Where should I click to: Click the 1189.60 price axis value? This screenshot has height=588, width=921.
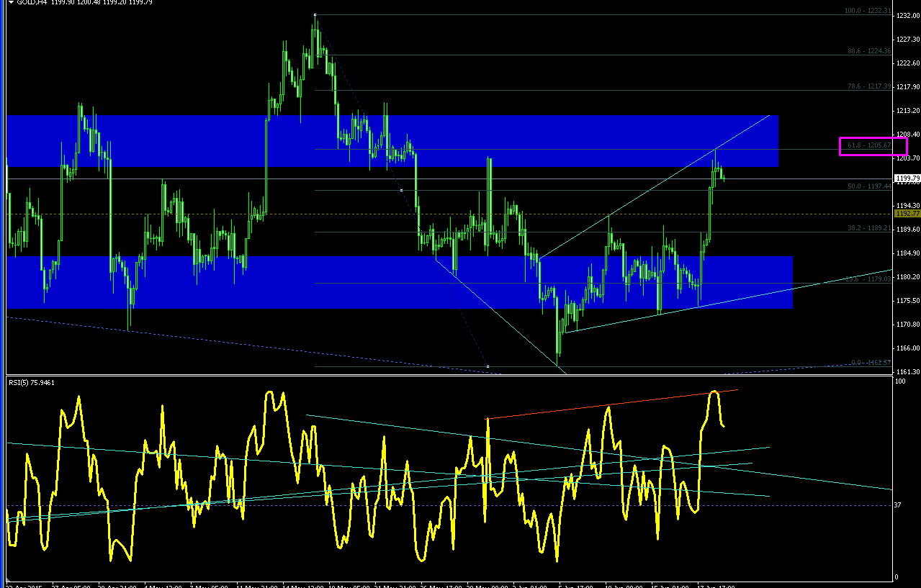click(907, 230)
